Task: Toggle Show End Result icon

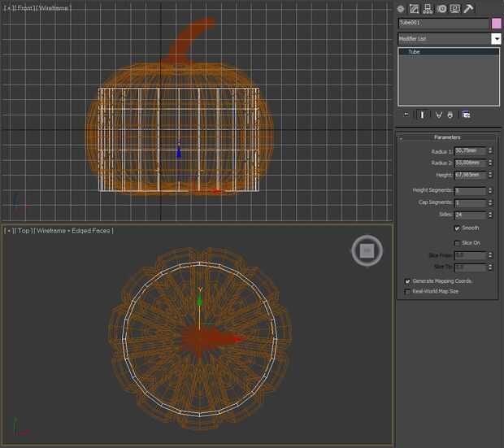Action: 422,115
